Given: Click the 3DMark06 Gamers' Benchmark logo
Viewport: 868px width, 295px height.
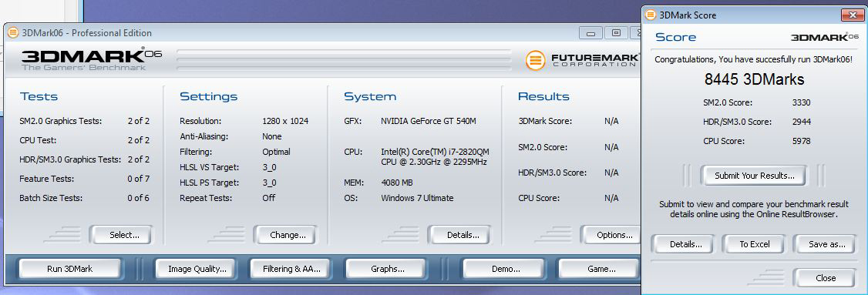Looking at the screenshot, I should pyautogui.click(x=91, y=60).
